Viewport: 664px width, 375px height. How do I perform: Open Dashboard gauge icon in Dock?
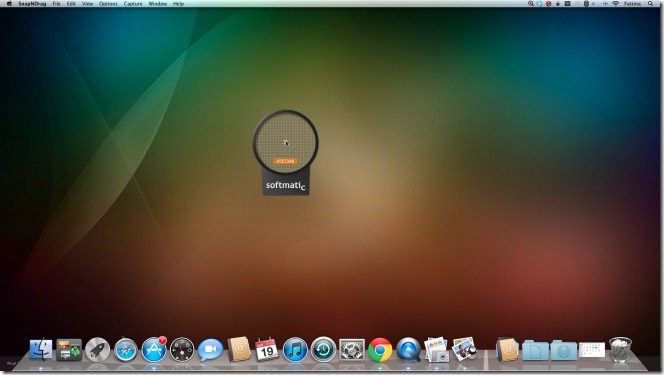(x=182, y=350)
